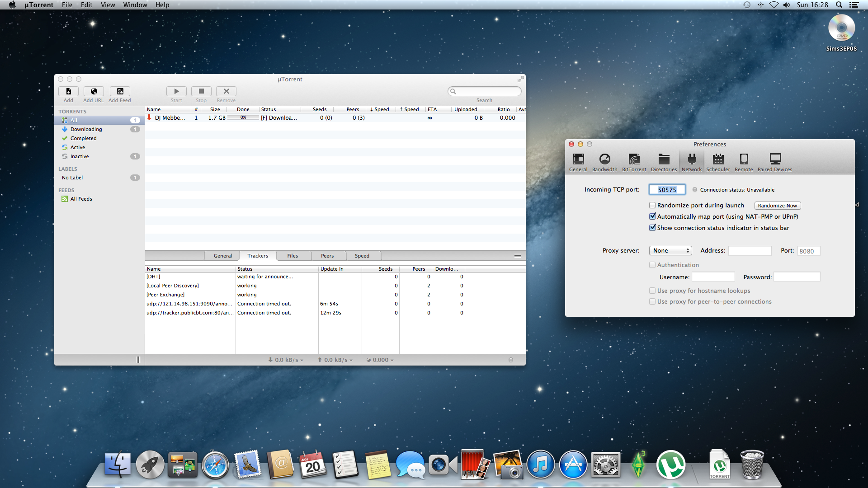This screenshot has height=488, width=868.
Task: Open the Window menu in menu bar
Action: tap(135, 5)
